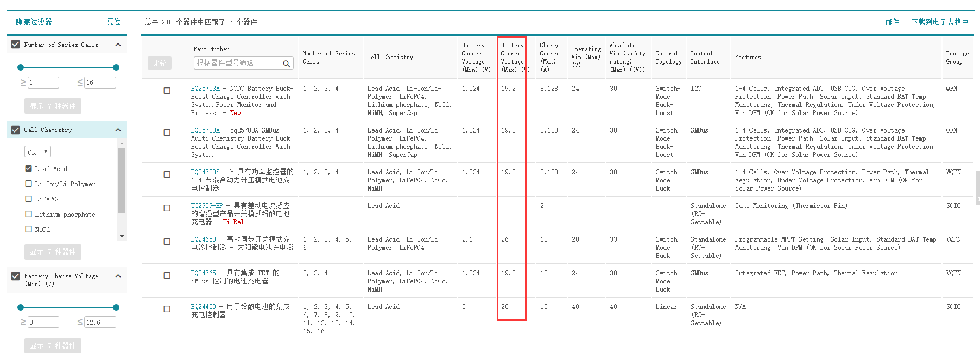980x353 pixels.
Task: Click 显示 7 种器件 under Series Cells
Action: click(53, 106)
